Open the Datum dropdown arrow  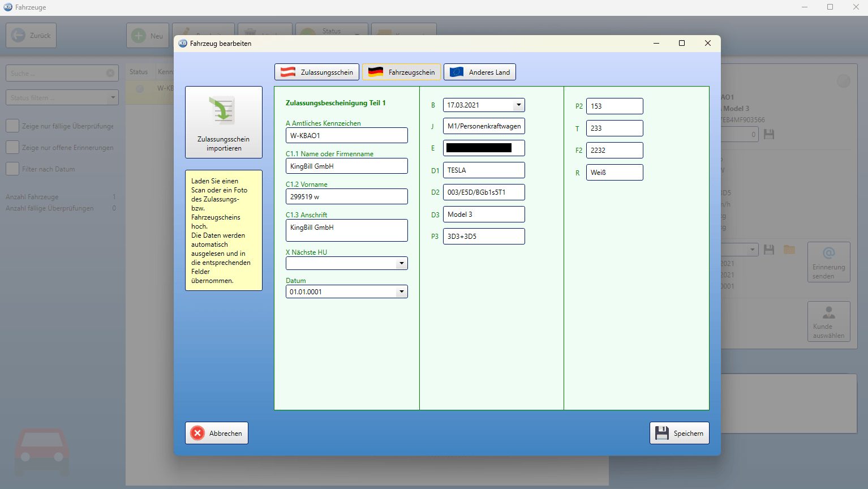click(x=401, y=291)
